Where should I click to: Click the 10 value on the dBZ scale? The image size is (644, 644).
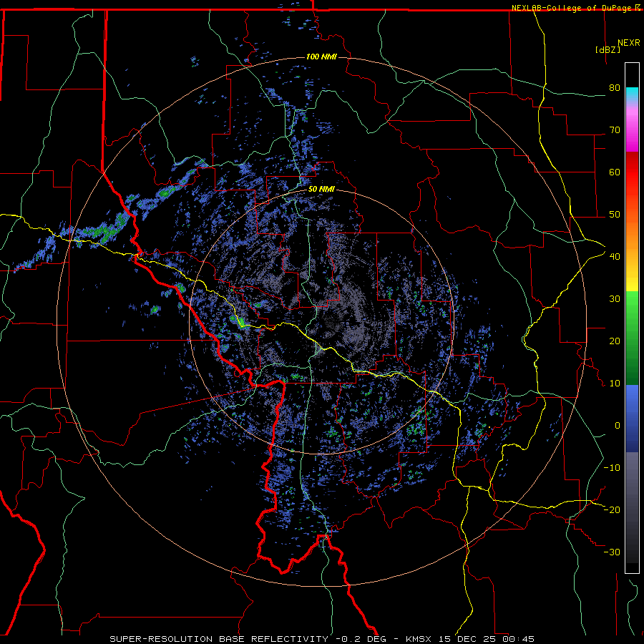[x=615, y=384]
